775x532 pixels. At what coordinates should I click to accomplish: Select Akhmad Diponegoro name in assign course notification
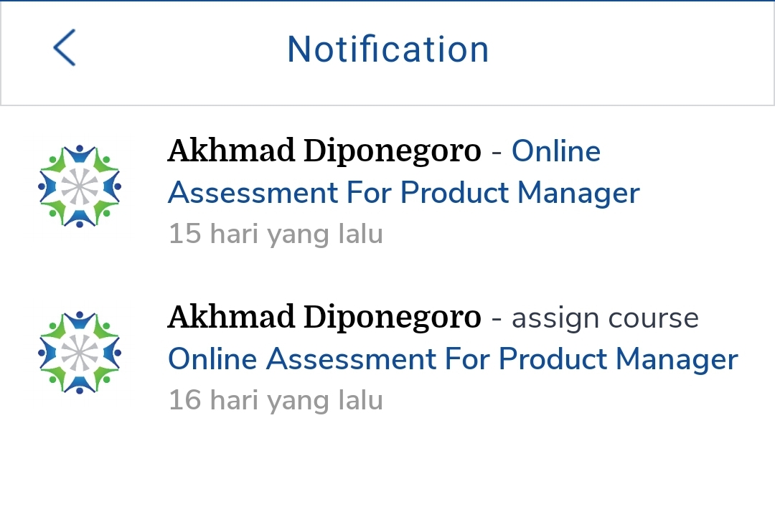(x=324, y=317)
